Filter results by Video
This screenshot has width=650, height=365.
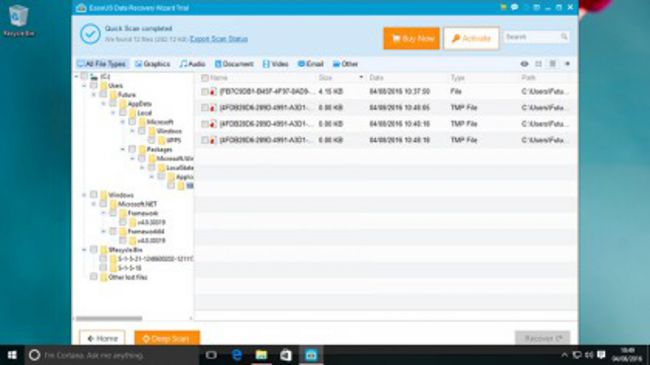275,64
